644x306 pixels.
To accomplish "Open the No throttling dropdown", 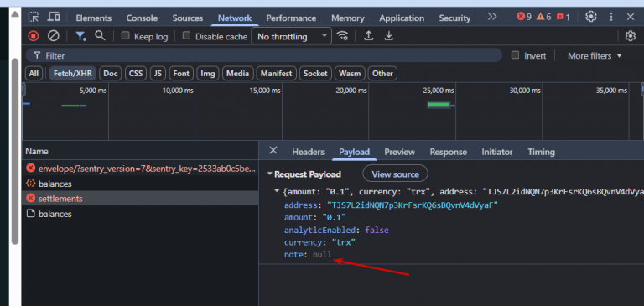I will pyautogui.click(x=291, y=37).
